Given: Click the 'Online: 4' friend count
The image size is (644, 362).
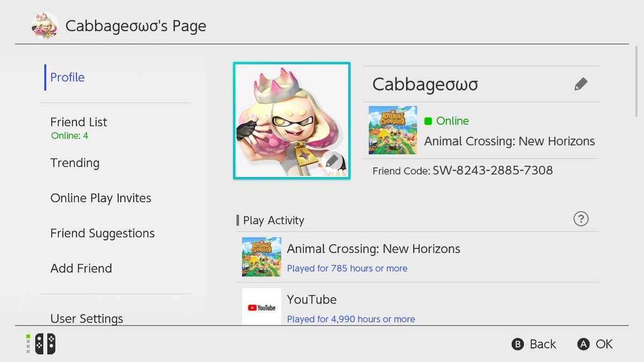Looking at the screenshot, I should pyautogui.click(x=70, y=136).
